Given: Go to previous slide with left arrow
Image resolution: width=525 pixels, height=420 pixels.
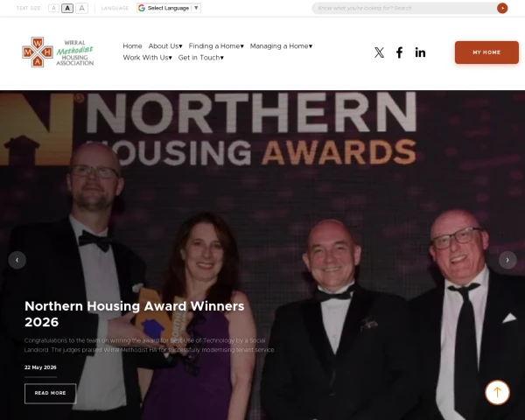Looking at the screenshot, I should [17, 260].
